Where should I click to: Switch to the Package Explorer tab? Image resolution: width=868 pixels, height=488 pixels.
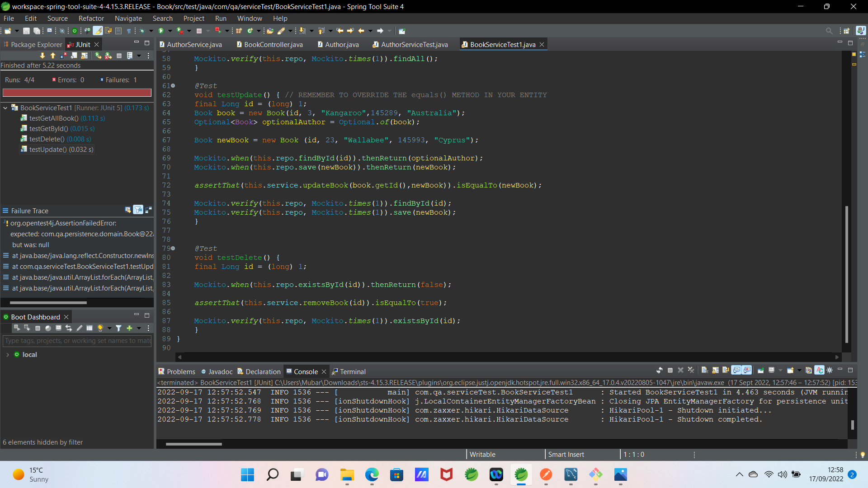click(33, 44)
